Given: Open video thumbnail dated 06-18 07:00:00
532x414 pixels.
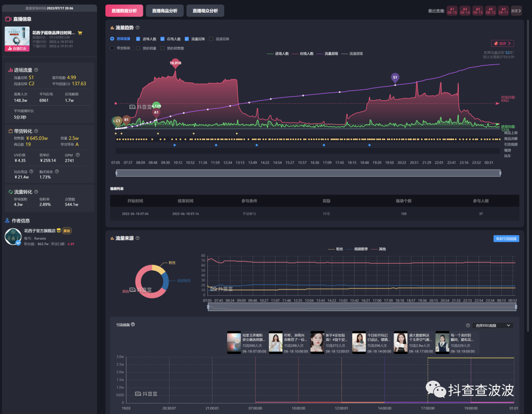Looking at the screenshot, I should coord(234,343).
